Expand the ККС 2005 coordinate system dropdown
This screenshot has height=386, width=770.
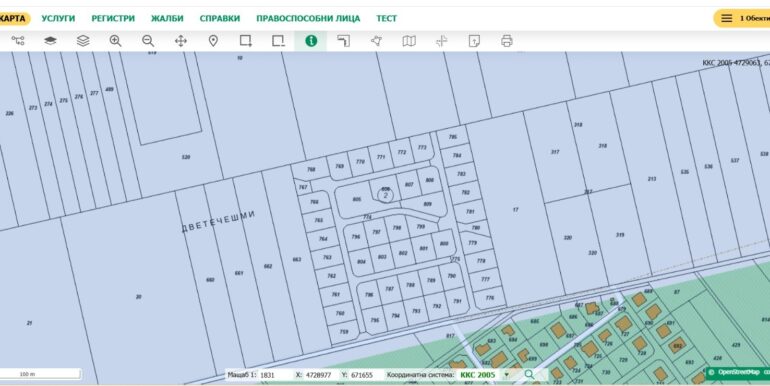pos(506,375)
